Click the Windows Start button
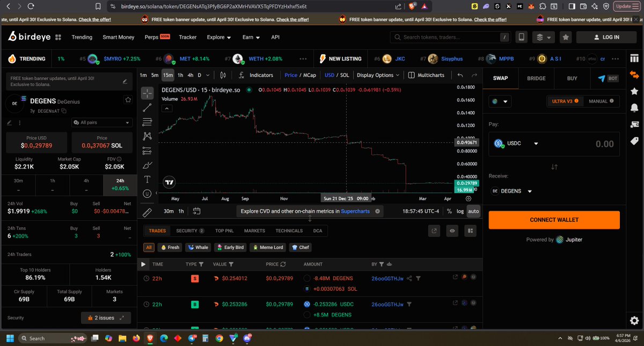644x346 pixels. pyautogui.click(x=10, y=338)
